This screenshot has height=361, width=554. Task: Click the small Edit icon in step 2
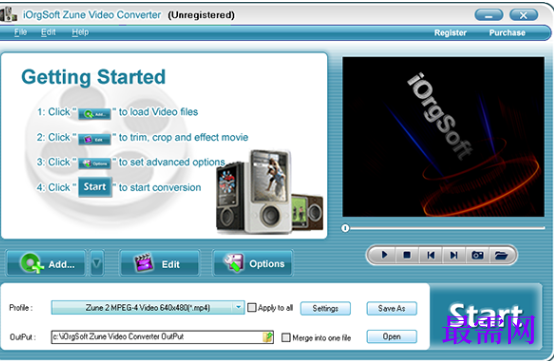[94, 139]
